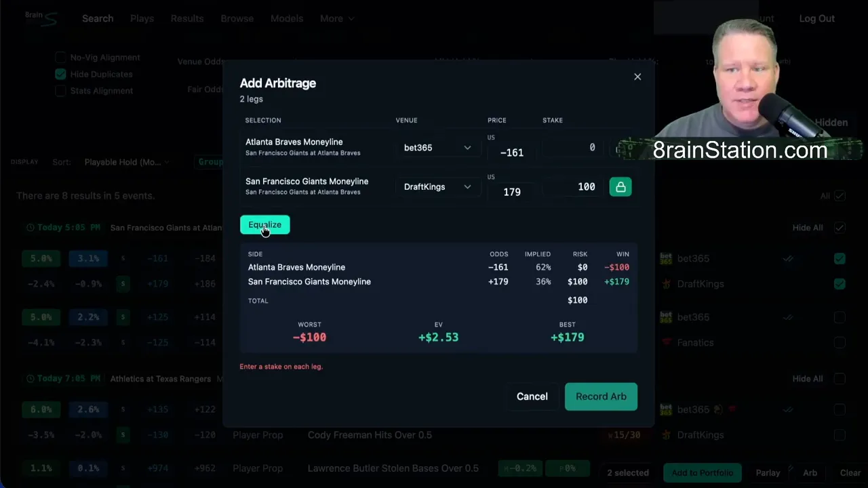
Task: Click the EV value +$2.53
Action: coord(438,338)
